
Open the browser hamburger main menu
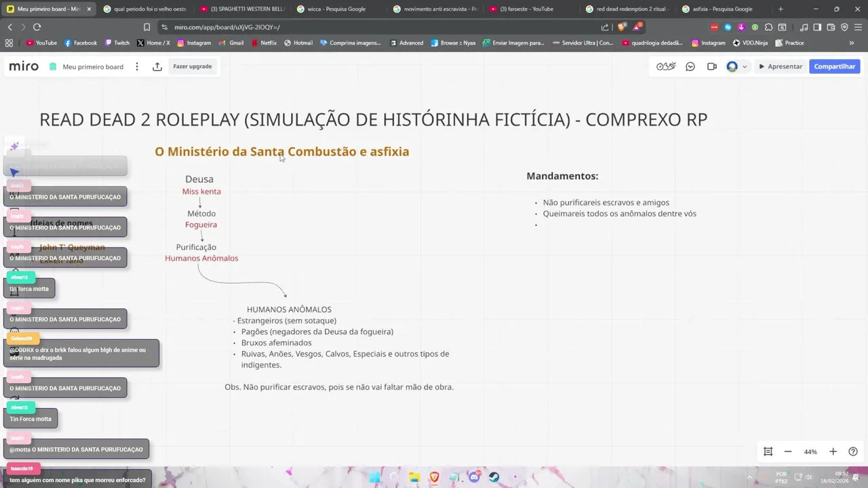point(858,27)
